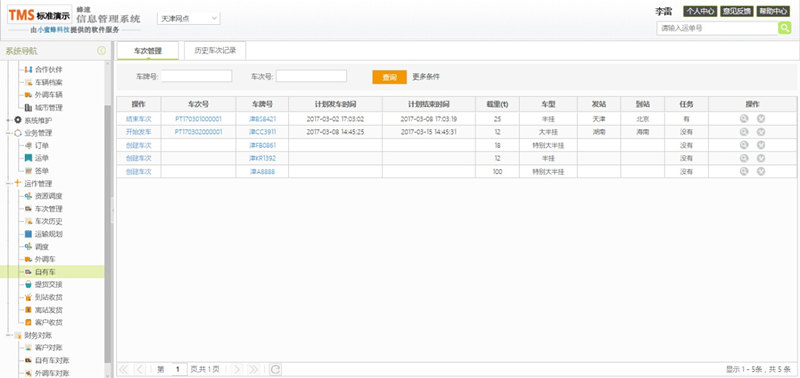Show 更多条件 extra search filters
This screenshot has width=800, height=378.
[x=426, y=77]
